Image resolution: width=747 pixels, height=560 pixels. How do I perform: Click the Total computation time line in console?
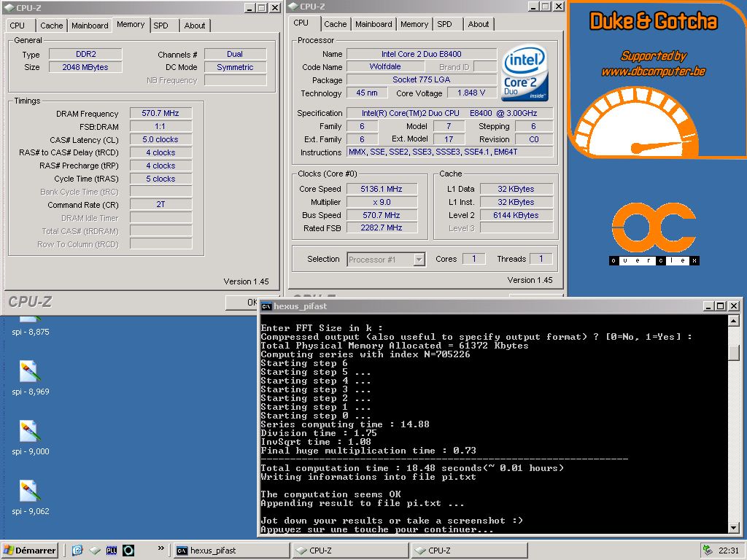412,468
